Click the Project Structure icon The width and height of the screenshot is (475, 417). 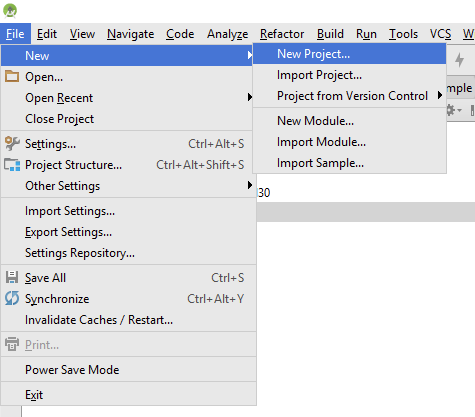click(x=12, y=165)
